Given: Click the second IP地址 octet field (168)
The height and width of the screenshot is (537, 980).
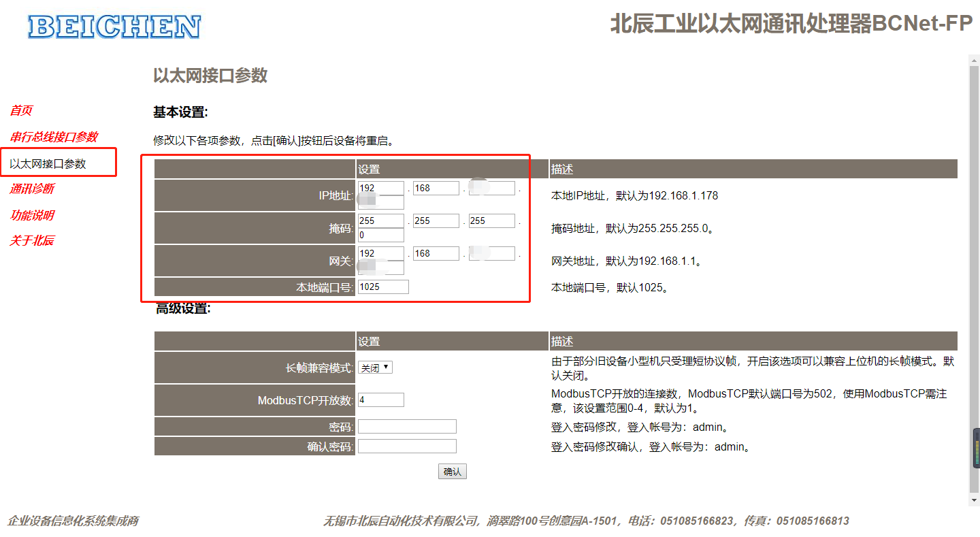Looking at the screenshot, I should [x=436, y=188].
